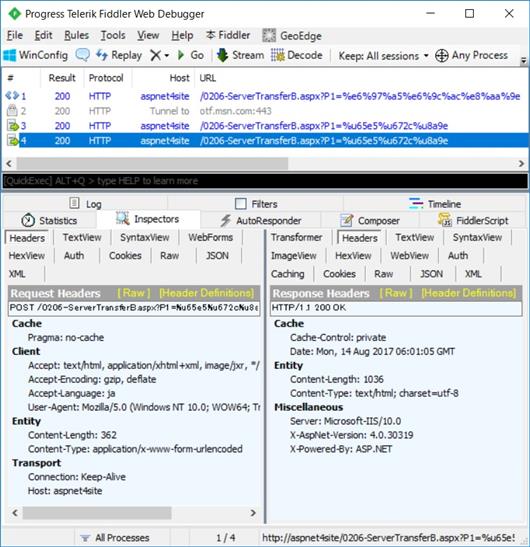Screen dimensions: 530x547
Task: Click Content-Length: 1036 response header
Action: (x=337, y=379)
